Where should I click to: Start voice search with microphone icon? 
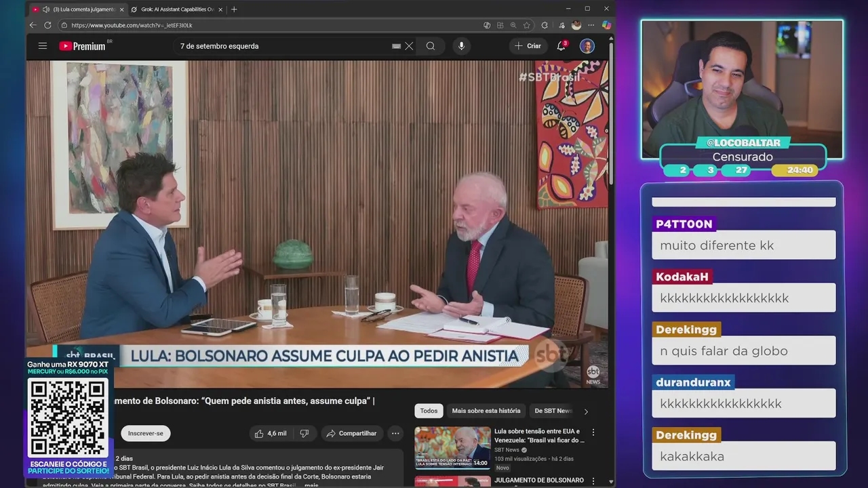(x=462, y=46)
